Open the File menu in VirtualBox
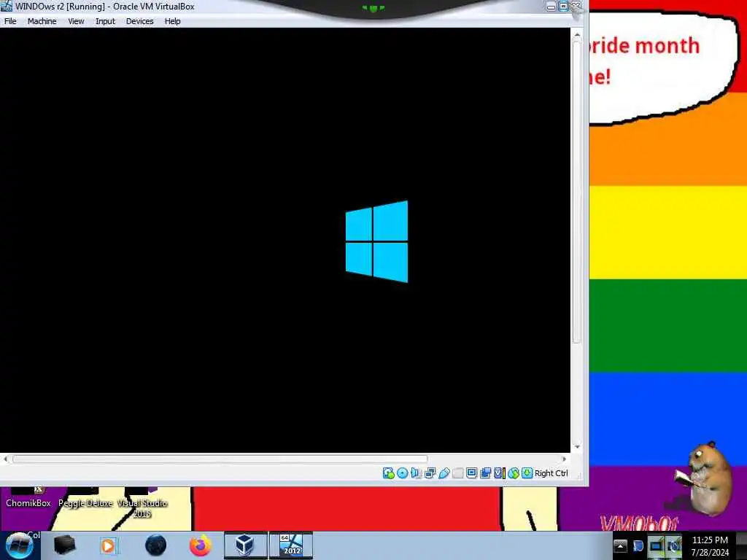Image resolution: width=747 pixels, height=560 pixels. point(10,21)
